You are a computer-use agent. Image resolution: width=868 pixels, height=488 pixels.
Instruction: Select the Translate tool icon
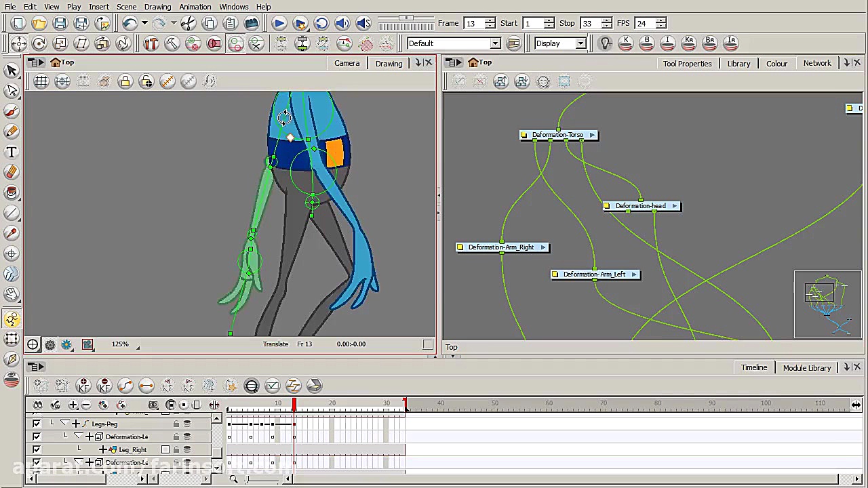coord(18,44)
